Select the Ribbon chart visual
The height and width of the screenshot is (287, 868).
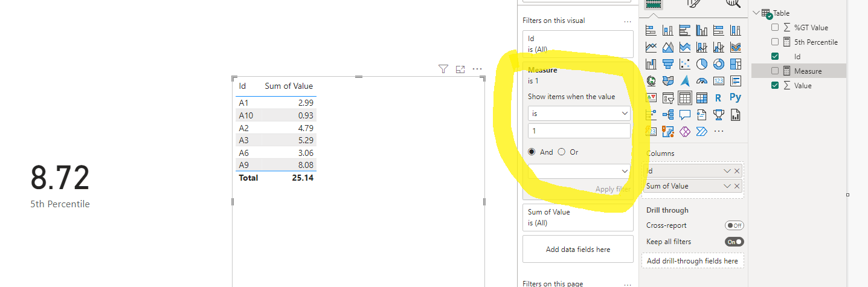(x=736, y=47)
